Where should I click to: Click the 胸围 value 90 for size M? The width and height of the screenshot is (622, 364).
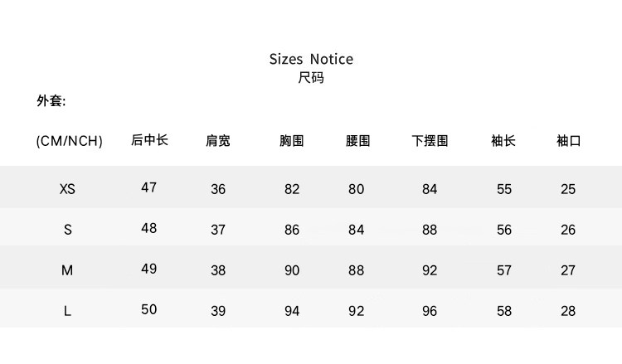pyautogui.click(x=292, y=270)
